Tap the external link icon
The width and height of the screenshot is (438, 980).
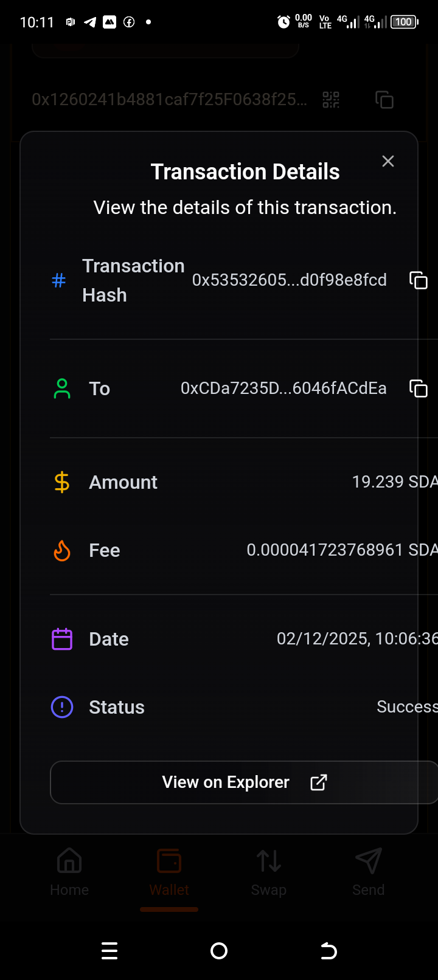pos(319,782)
